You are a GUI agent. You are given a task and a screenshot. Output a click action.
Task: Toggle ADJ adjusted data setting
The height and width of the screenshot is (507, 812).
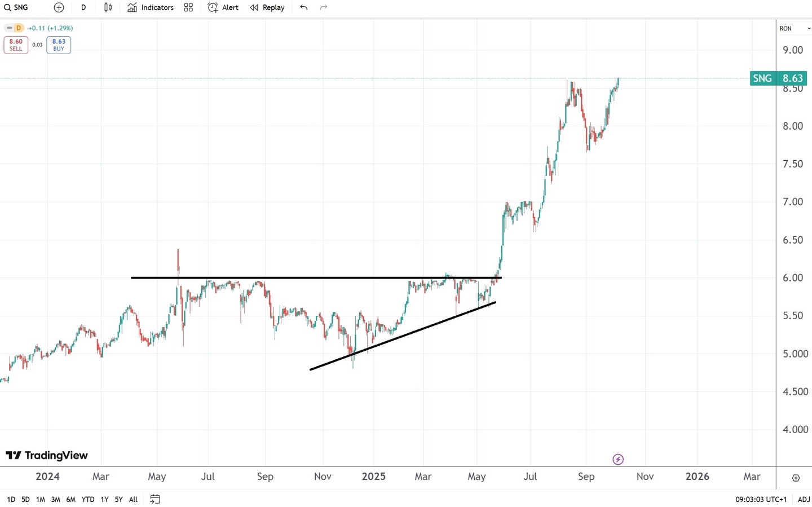pos(804,499)
